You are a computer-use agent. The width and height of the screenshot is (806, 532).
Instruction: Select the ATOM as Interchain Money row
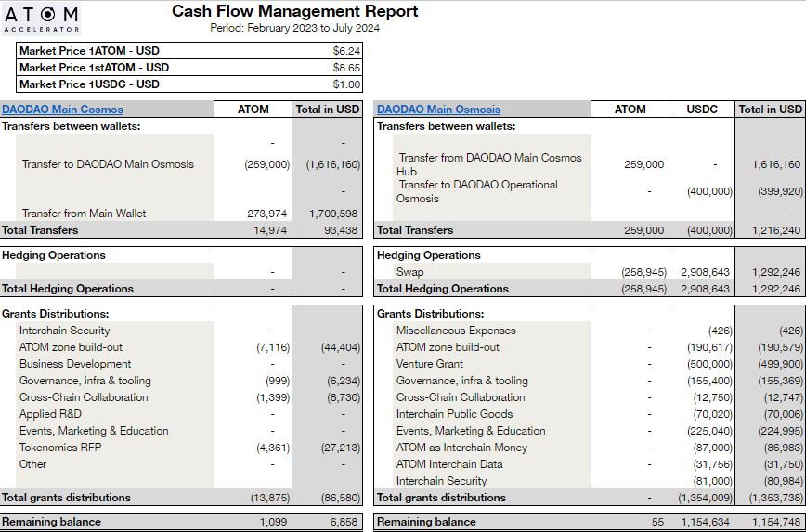tap(461, 448)
